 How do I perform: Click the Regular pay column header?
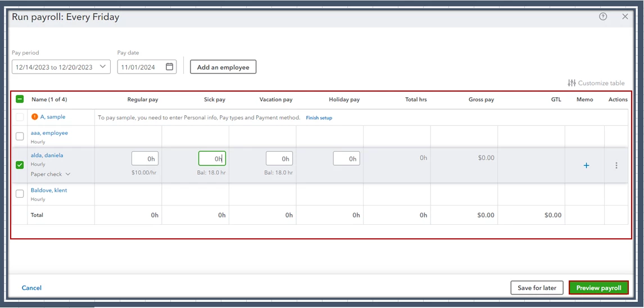tap(143, 99)
